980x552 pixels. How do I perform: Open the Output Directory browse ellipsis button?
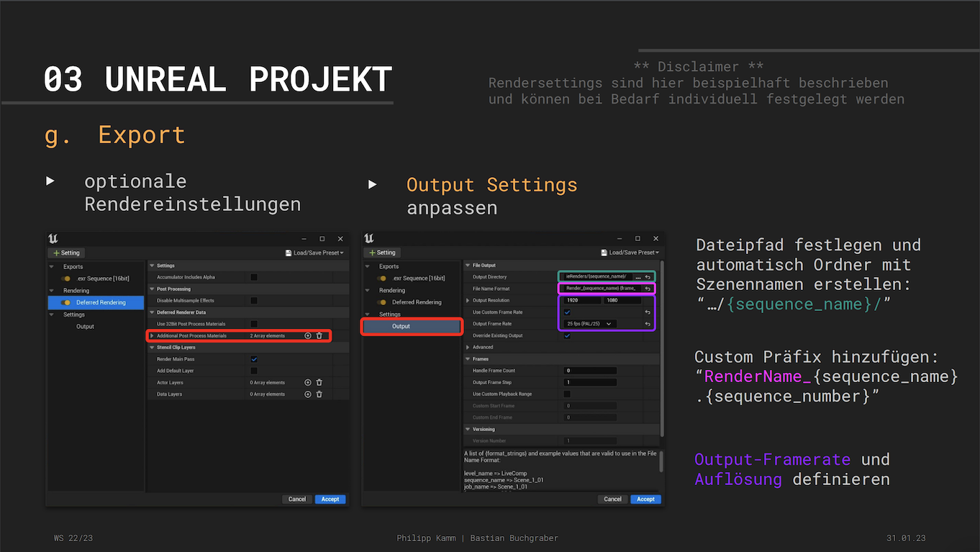pos(638,276)
